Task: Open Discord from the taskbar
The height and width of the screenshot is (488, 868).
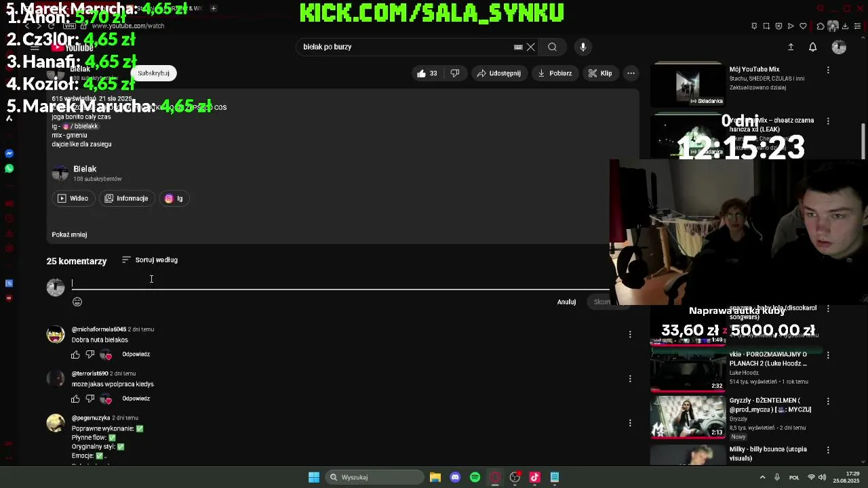Action: (455, 477)
